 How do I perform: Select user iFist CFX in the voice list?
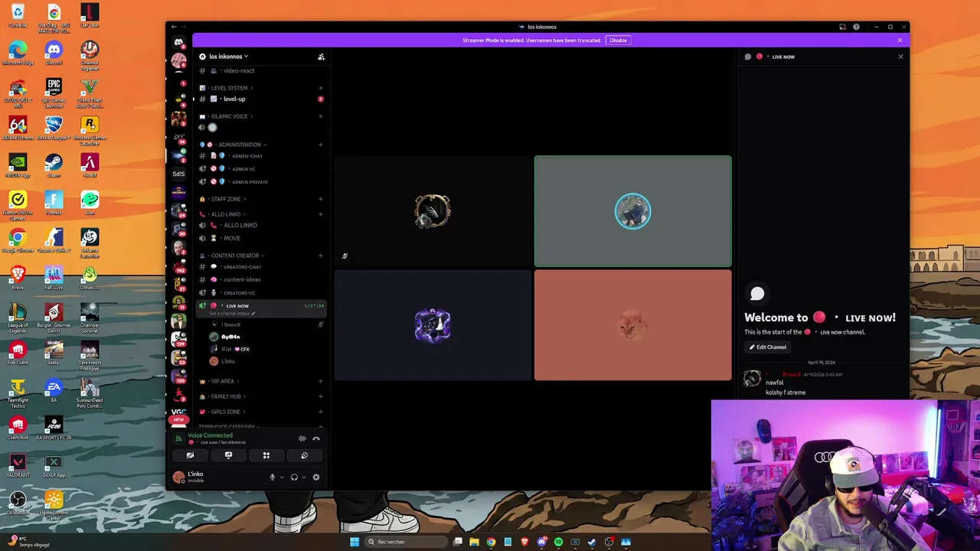(235, 349)
